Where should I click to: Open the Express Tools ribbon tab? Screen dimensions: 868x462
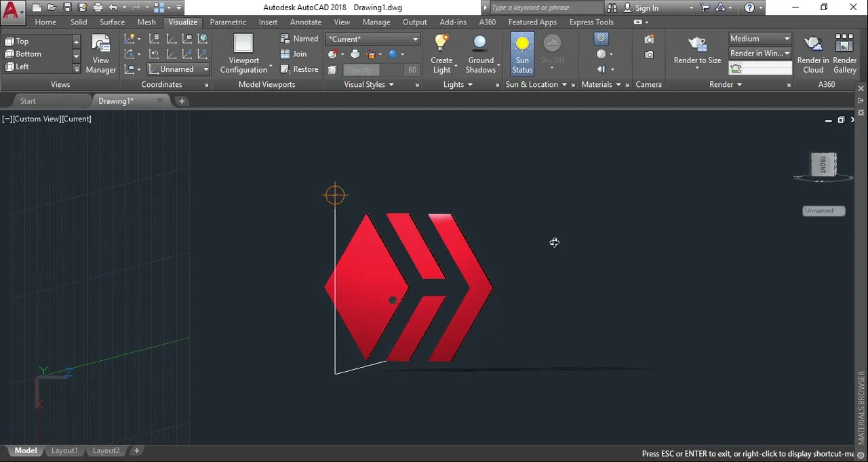pyautogui.click(x=591, y=22)
